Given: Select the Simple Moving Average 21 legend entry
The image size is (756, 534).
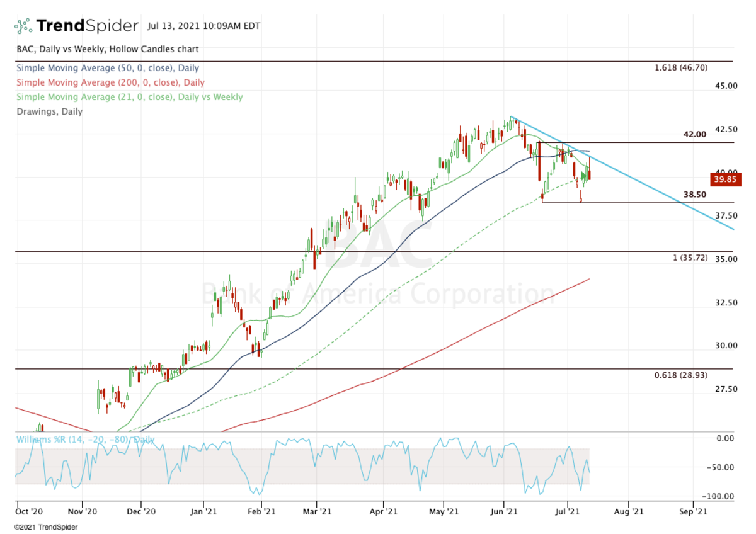Looking at the screenshot, I should click(129, 97).
